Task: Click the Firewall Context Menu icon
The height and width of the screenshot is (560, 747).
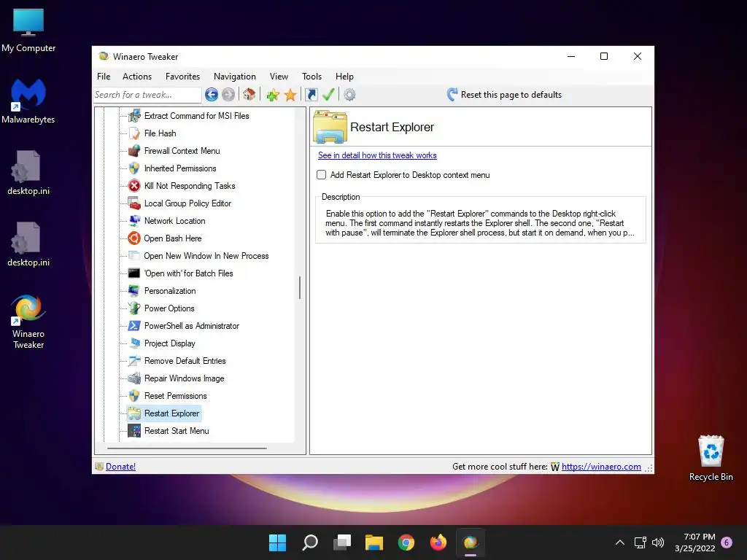Action: tap(135, 151)
